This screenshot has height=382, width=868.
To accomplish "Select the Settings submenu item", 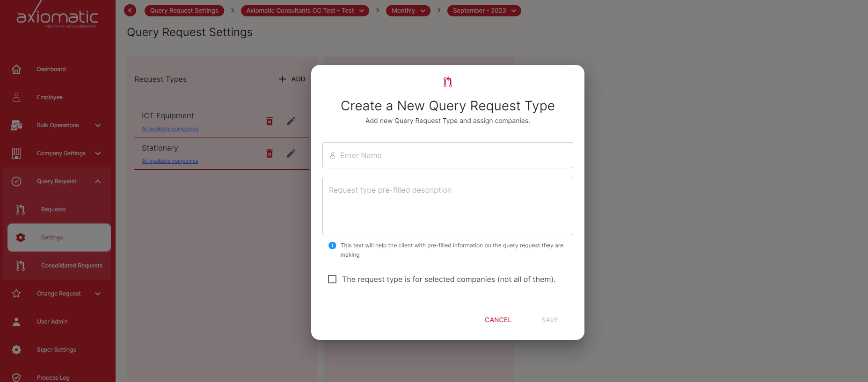I will pos(59,238).
